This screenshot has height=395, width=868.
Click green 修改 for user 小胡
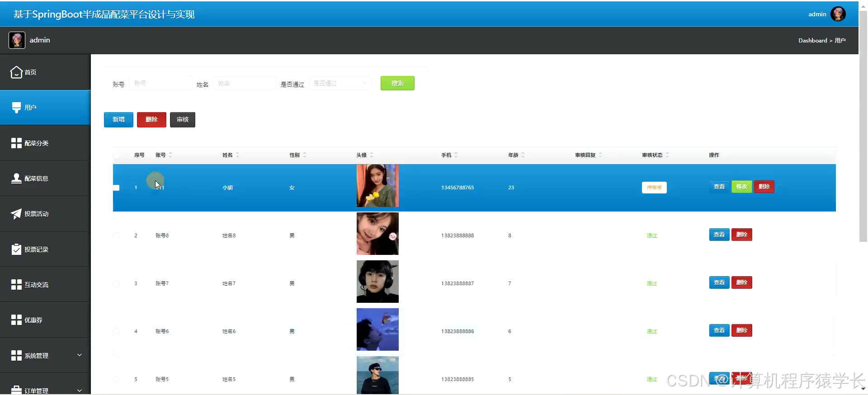tap(742, 187)
